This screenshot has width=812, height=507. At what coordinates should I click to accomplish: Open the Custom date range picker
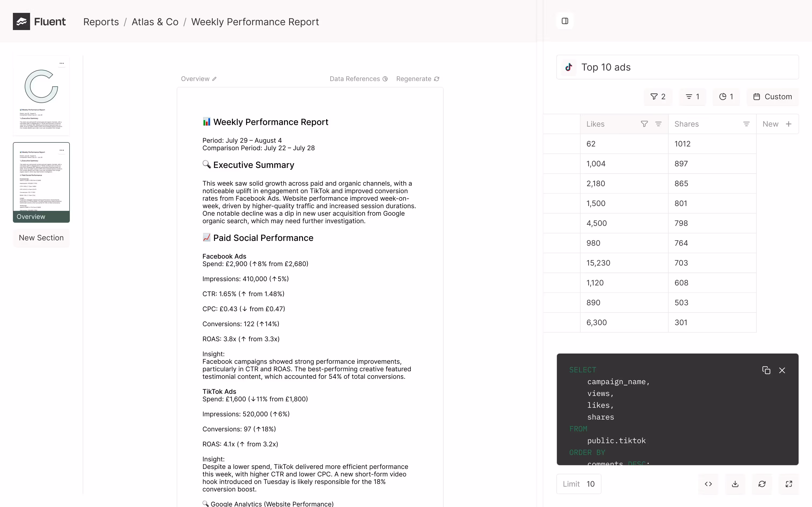pos(773,97)
